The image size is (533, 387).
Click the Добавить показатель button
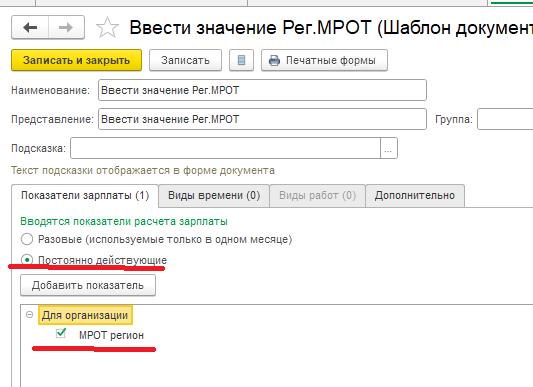88,285
